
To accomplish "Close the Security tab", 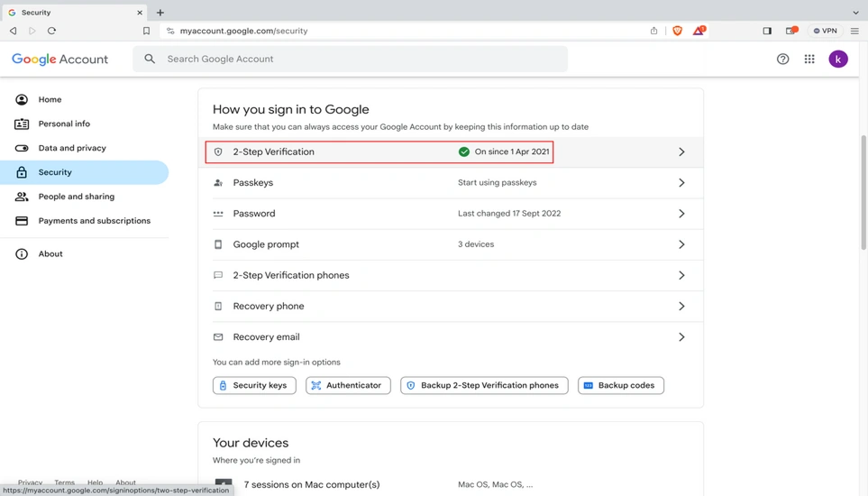I will click(x=140, y=13).
